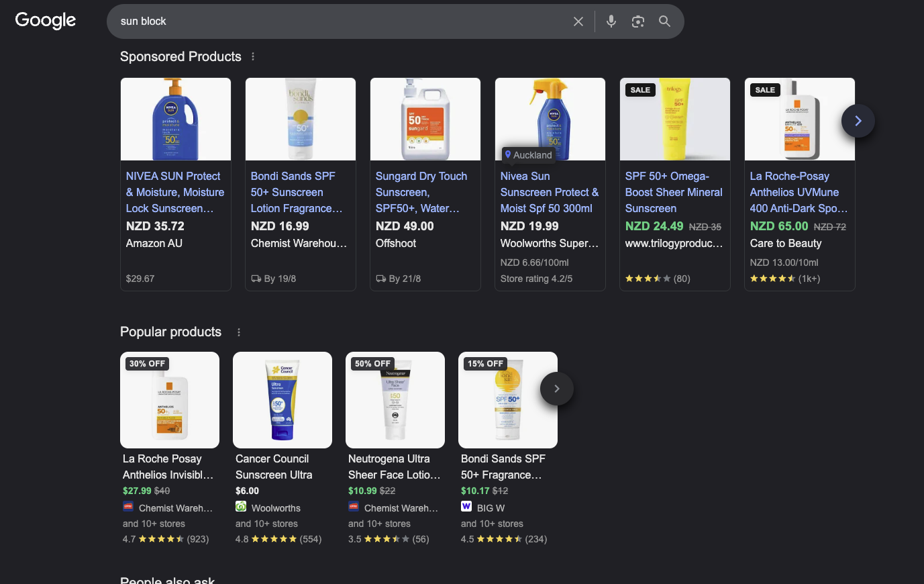Click the NZD 35.72 price

155,226
